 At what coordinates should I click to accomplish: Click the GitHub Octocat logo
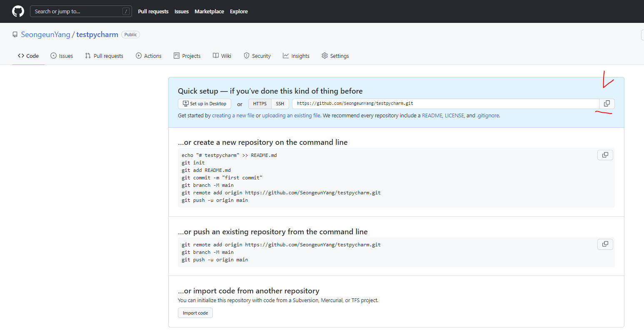tap(18, 11)
